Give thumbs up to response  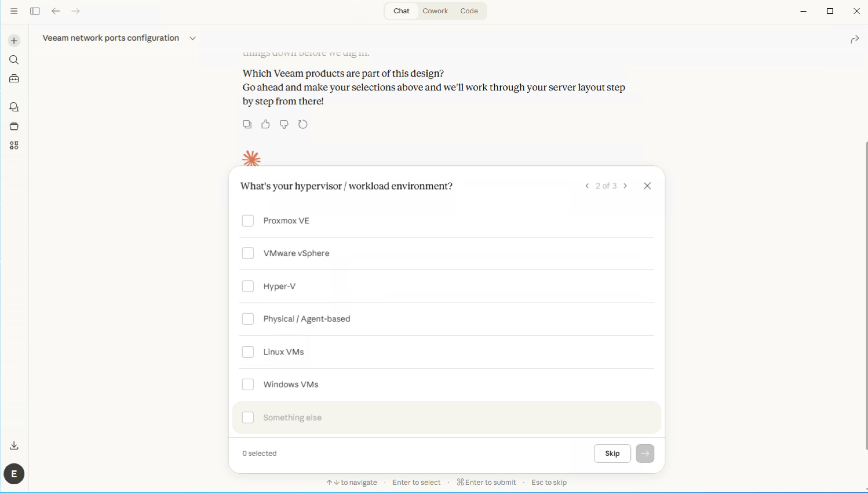coord(266,124)
